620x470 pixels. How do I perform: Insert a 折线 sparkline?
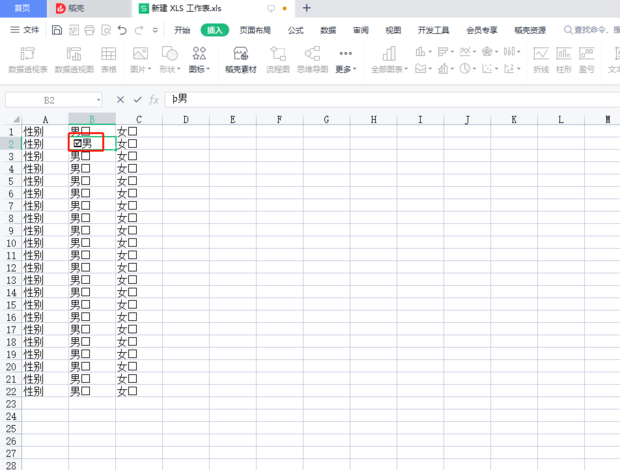[x=541, y=60]
